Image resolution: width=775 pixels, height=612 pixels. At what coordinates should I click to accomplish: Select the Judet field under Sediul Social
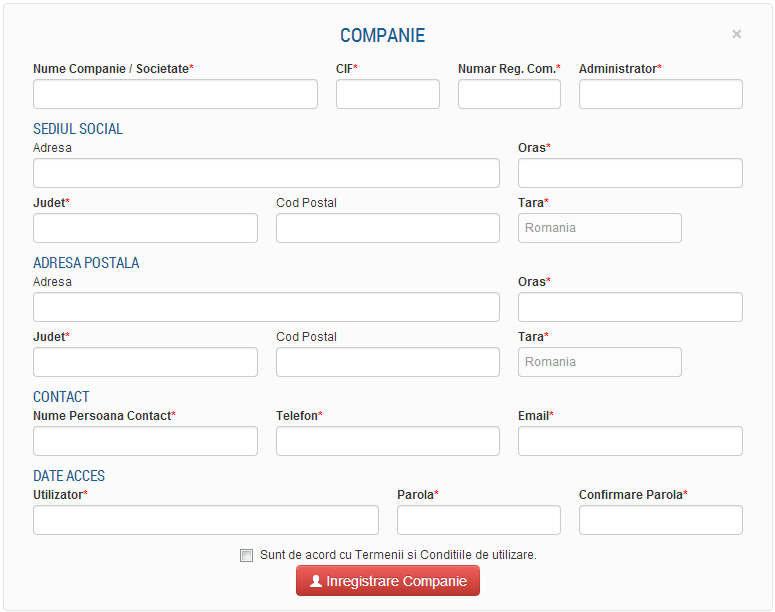[x=145, y=228]
